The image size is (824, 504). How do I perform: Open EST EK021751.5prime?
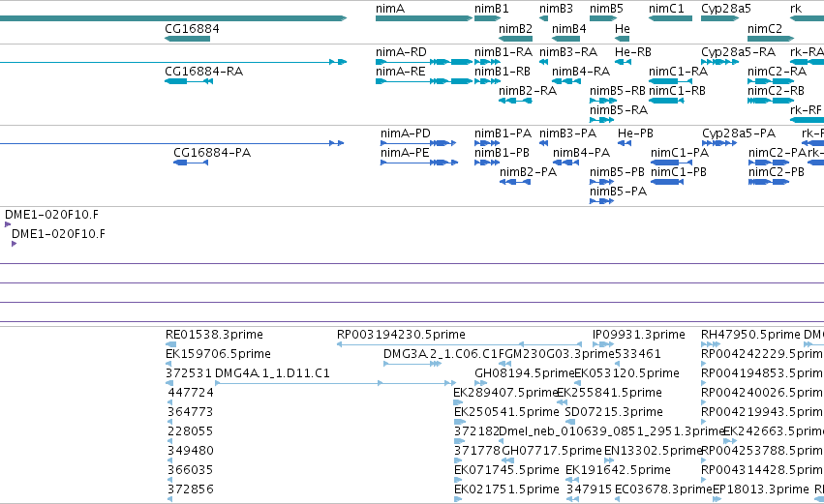click(x=506, y=489)
